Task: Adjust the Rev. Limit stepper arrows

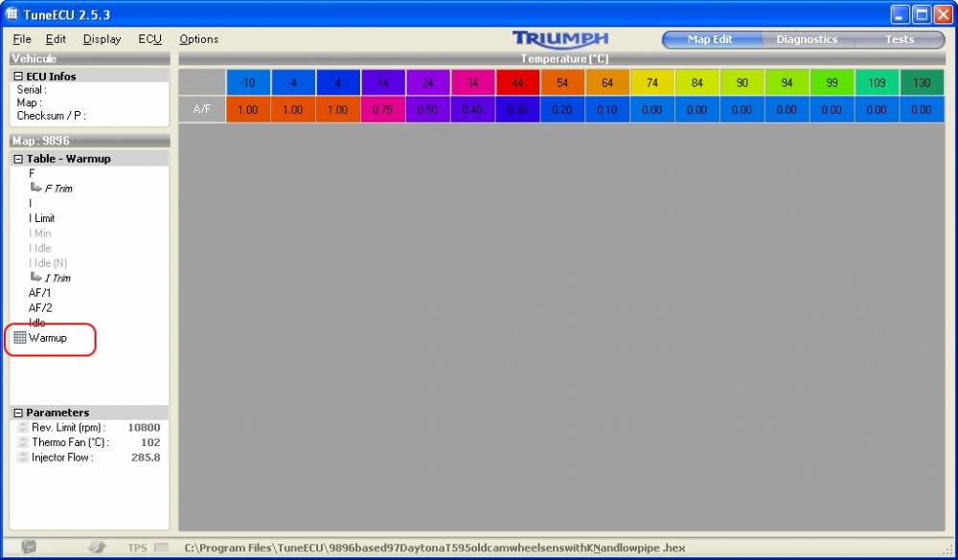Action: [23, 428]
